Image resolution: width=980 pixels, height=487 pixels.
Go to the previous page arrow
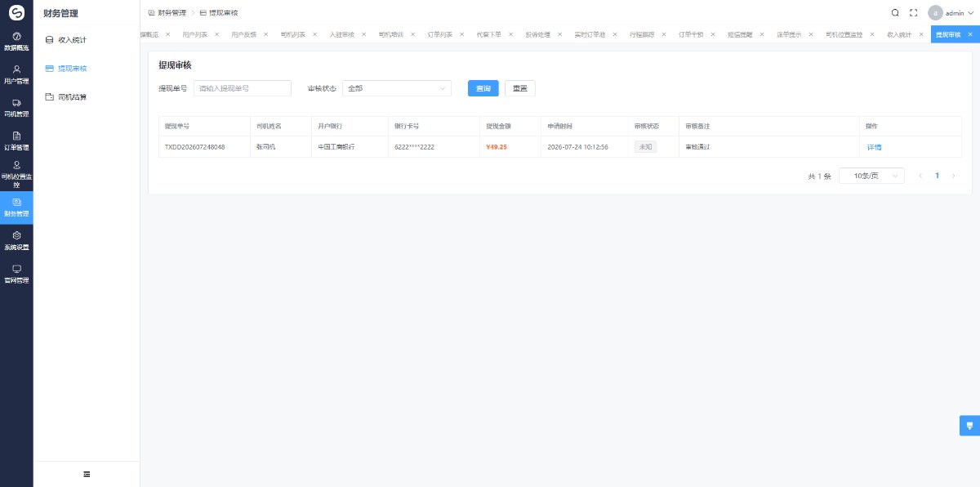point(920,176)
